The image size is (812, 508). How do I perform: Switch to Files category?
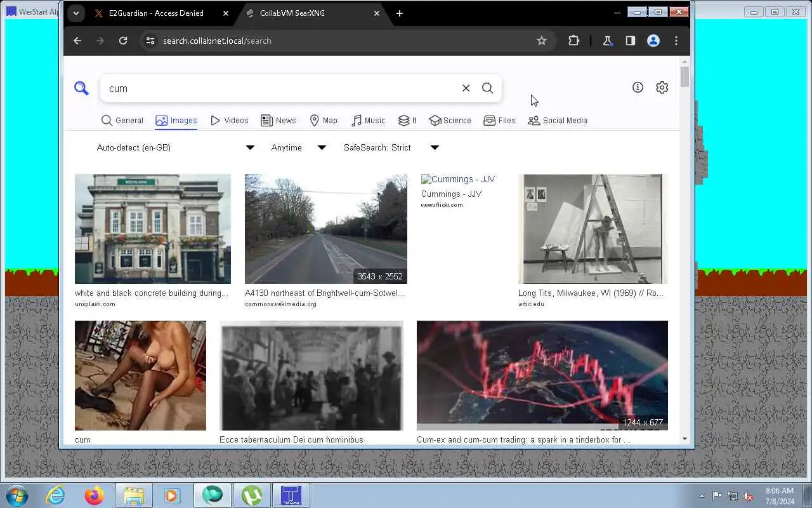[x=499, y=120]
